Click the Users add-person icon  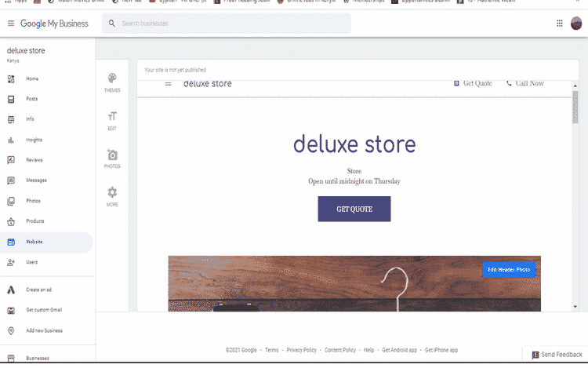click(x=11, y=262)
